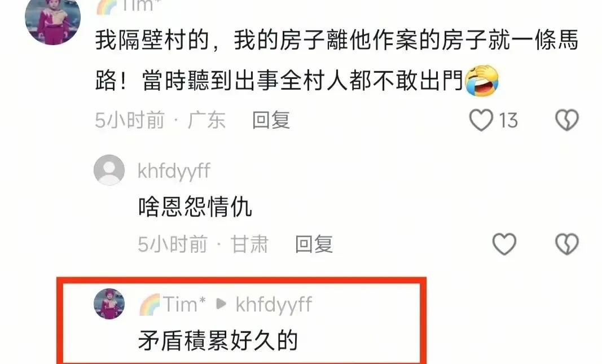Image resolution: width=602 pixels, height=364 pixels.
Task: Open khfdyyff's gray default avatar
Action: 109,170
